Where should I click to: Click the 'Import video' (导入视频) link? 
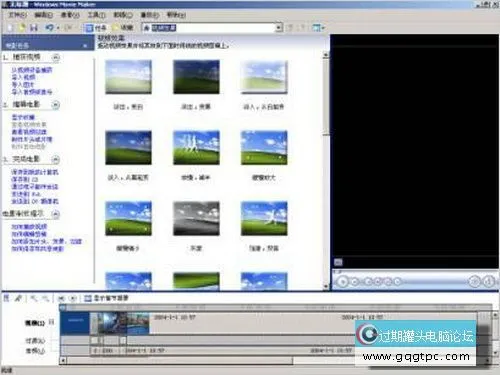click(x=23, y=77)
